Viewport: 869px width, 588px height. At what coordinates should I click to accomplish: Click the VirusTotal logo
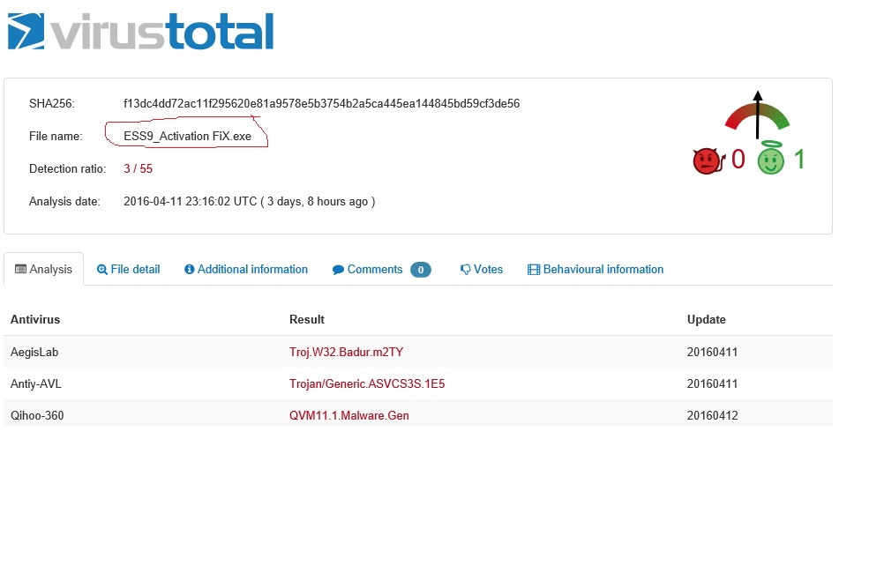(x=141, y=32)
